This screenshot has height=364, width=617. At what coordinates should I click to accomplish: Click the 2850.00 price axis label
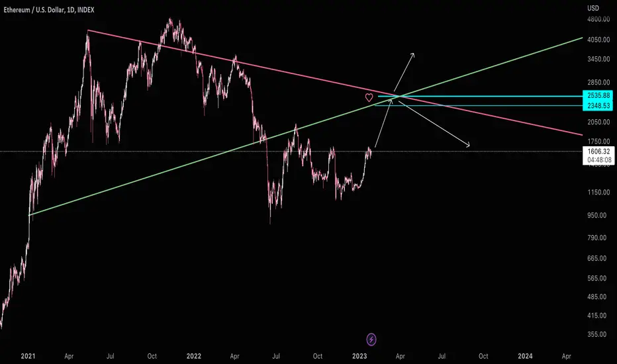(x=598, y=82)
